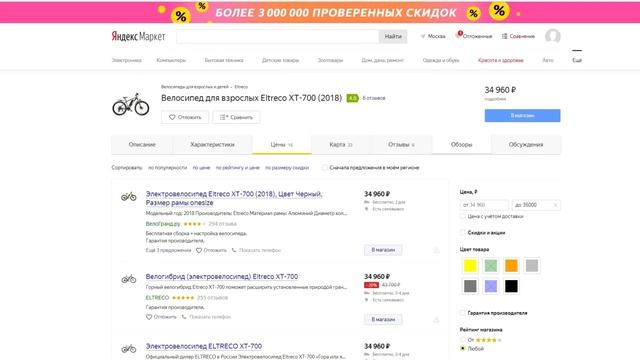The width and height of the screenshot is (640, 360).
Task: Click the bike thumbnail of the ВелоГранд.ру offer
Action: coord(129,197)
